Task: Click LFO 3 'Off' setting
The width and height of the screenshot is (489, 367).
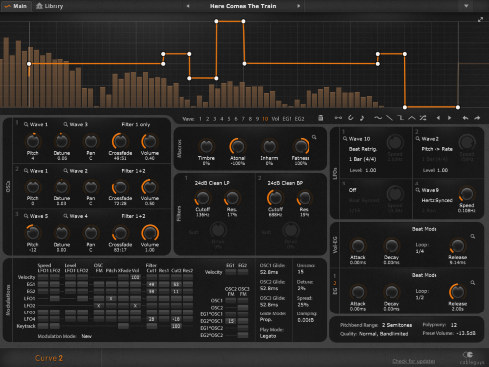Action: click(352, 190)
